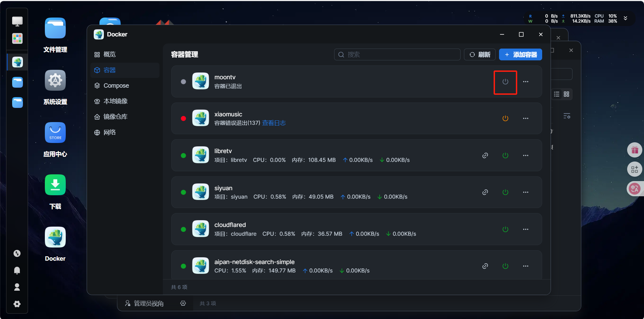Select the moontv container name

coord(225,77)
